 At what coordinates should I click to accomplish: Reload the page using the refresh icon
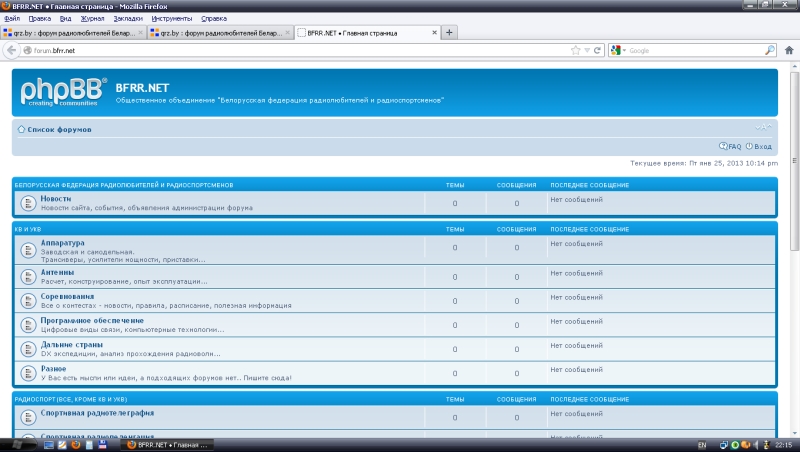point(597,50)
